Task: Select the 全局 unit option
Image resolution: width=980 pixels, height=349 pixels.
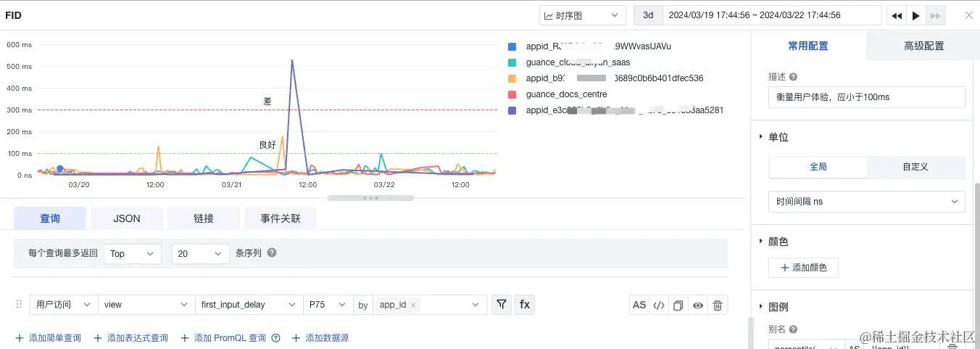Action: 818,167
